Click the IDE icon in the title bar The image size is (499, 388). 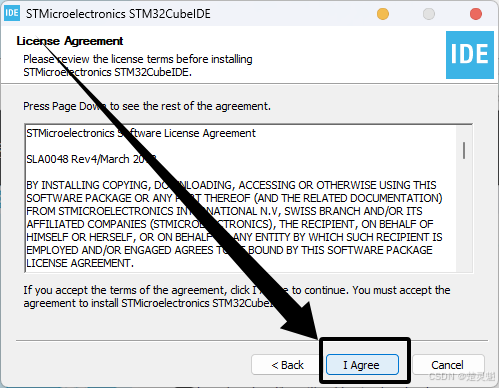tap(12, 13)
